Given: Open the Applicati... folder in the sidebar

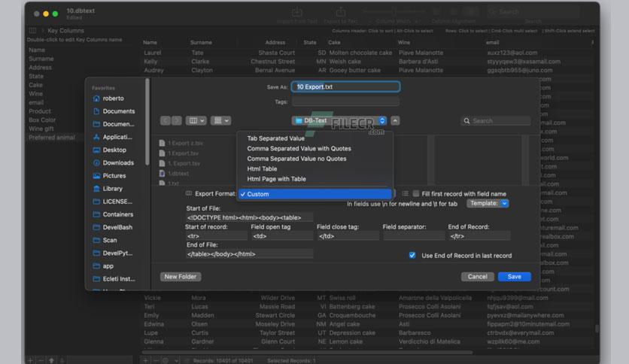Looking at the screenshot, I should tap(113, 137).
